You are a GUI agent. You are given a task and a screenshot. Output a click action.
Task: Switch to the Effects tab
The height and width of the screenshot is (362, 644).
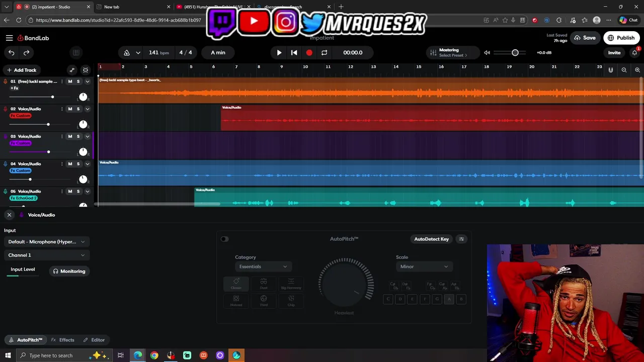(x=63, y=340)
